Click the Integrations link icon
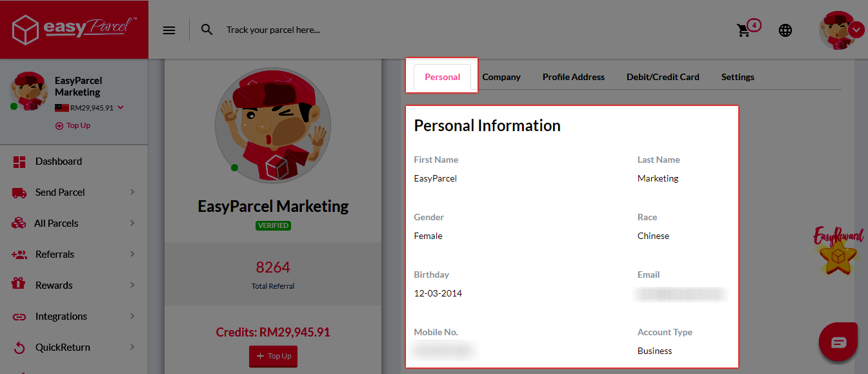The image size is (868, 374). pos(19,317)
